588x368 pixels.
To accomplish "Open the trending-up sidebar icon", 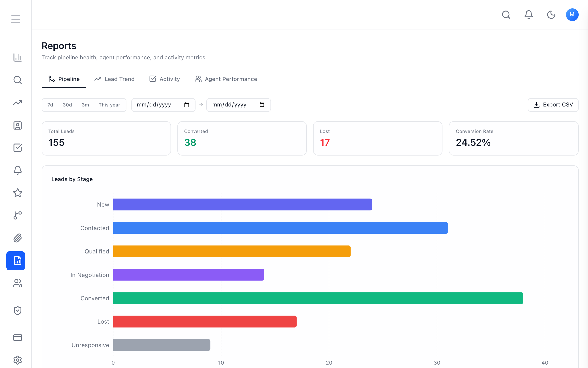I will point(18,103).
